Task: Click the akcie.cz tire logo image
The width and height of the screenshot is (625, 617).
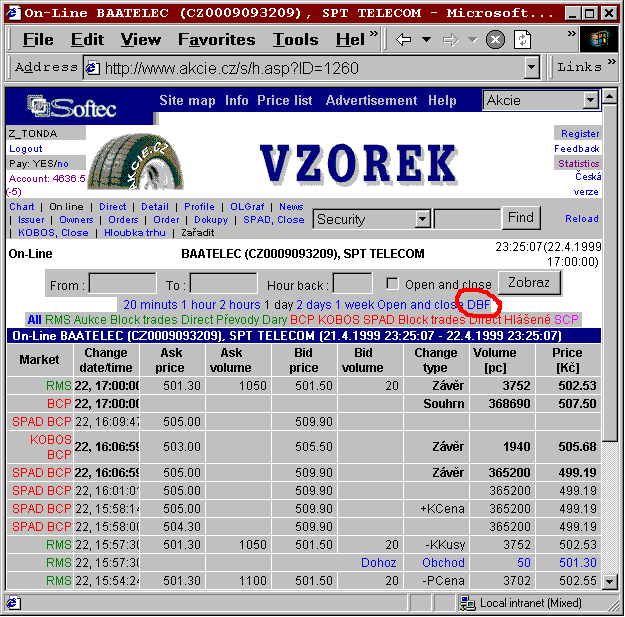Action: click(x=135, y=161)
